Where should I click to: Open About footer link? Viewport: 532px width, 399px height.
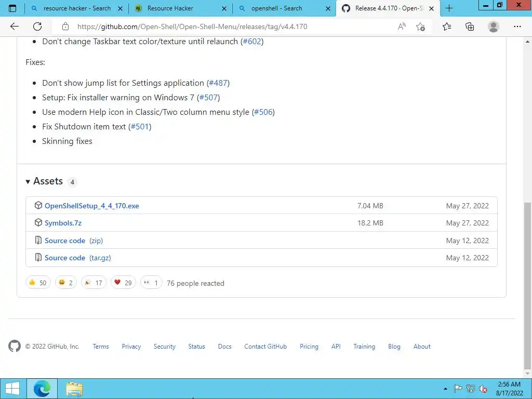point(422,347)
